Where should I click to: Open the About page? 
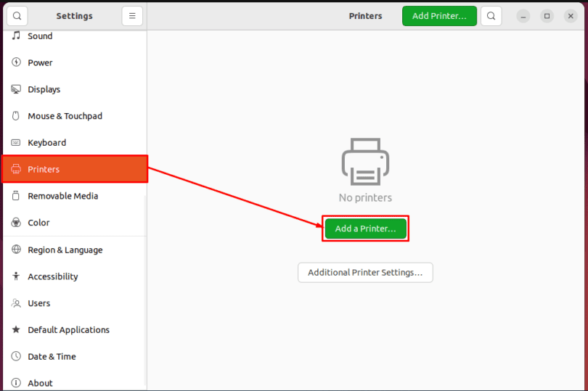tap(74, 381)
